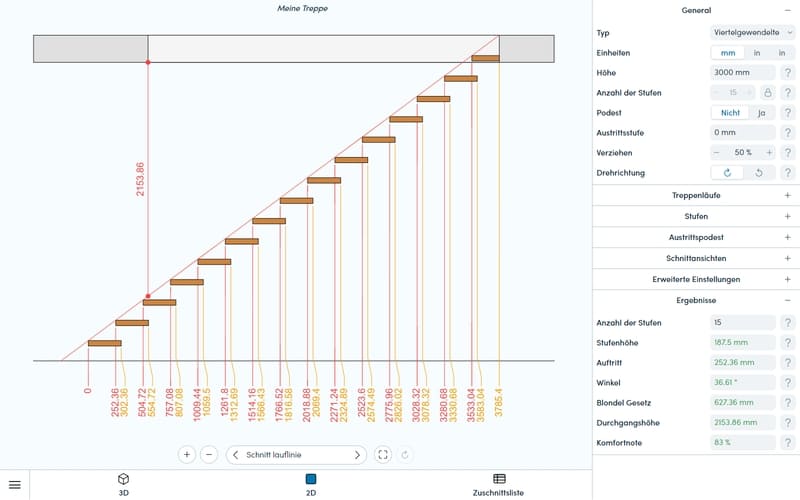Click the Stufenhöhe 187.5 mm value
The image size is (800, 500).
[742, 342]
